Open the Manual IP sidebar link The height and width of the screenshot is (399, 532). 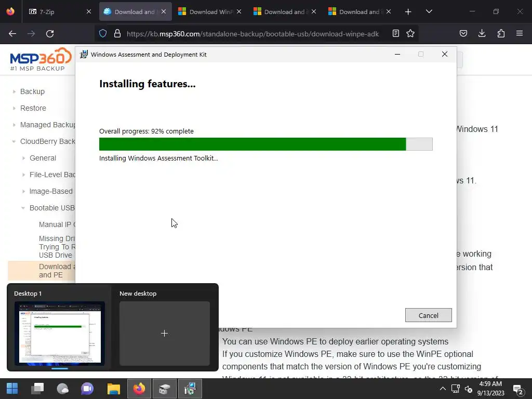(57, 224)
